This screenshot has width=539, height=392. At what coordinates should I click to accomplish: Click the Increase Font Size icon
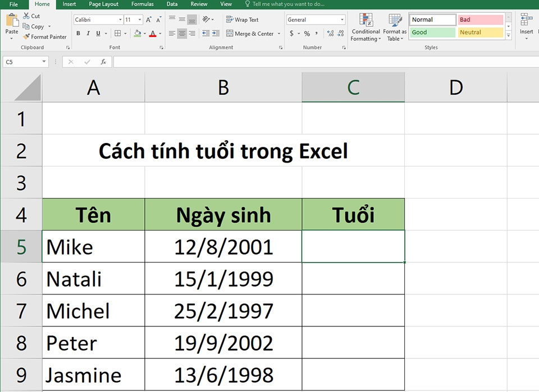click(x=148, y=19)
